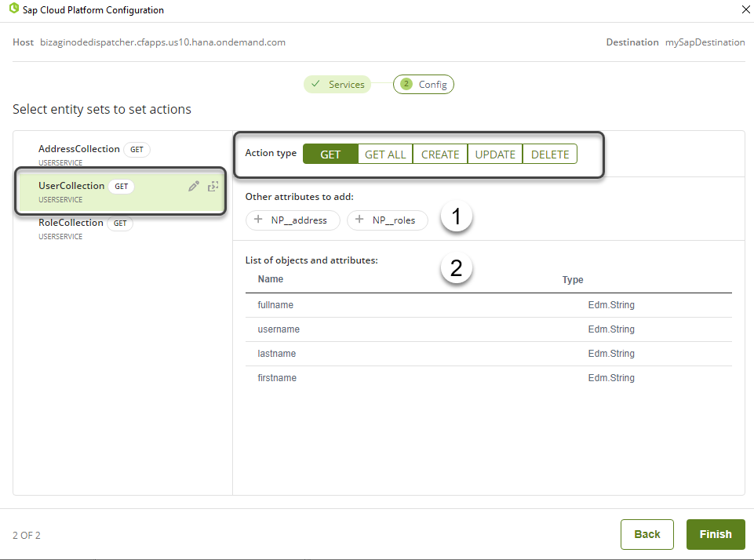The image size is (754, 560).
Task: Click the '2 OF 2' step counter
Action: click(x=27, y=535)
